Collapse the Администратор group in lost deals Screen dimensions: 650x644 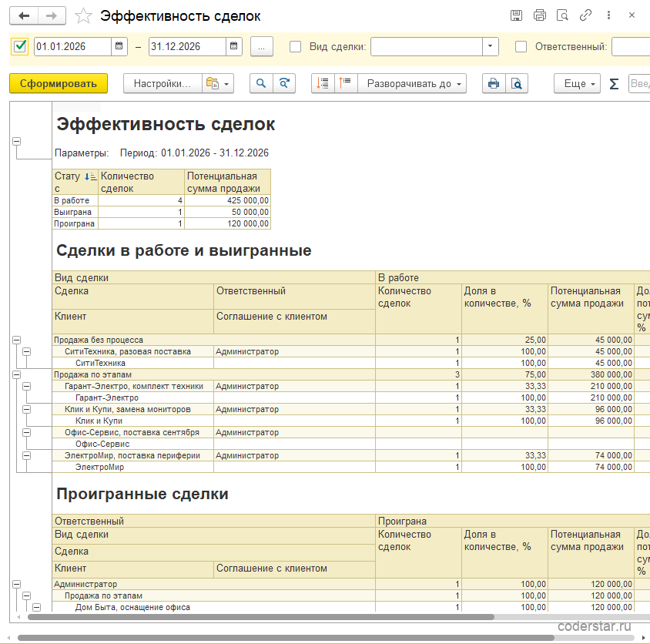point(17,584)
